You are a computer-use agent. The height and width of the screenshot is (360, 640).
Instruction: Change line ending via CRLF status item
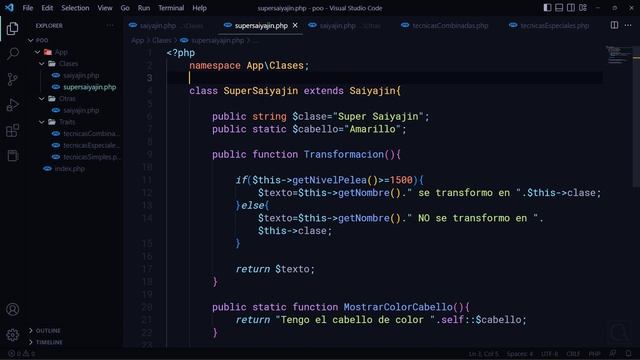(573, 353)
